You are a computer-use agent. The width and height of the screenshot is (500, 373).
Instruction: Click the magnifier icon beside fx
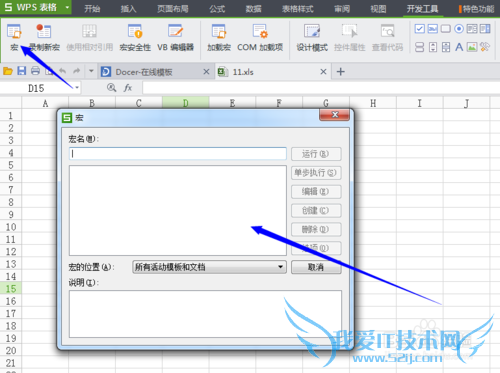[111, 88]
